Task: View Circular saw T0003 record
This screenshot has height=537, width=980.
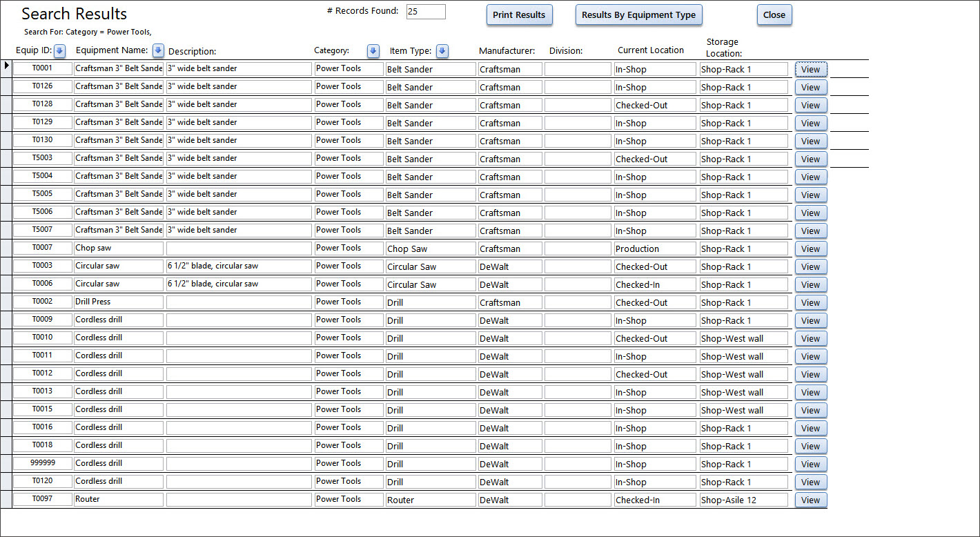Action: point(811,266)
